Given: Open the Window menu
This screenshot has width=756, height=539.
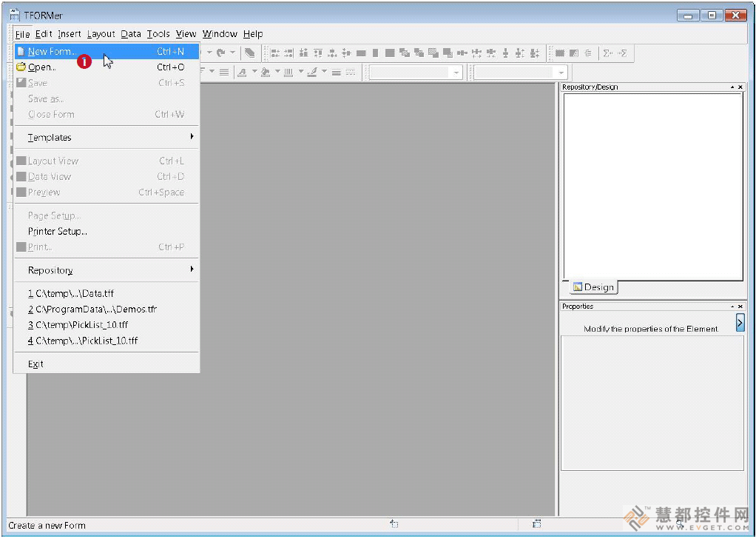Looking at the screenshot, I should (x=220, y=34).
